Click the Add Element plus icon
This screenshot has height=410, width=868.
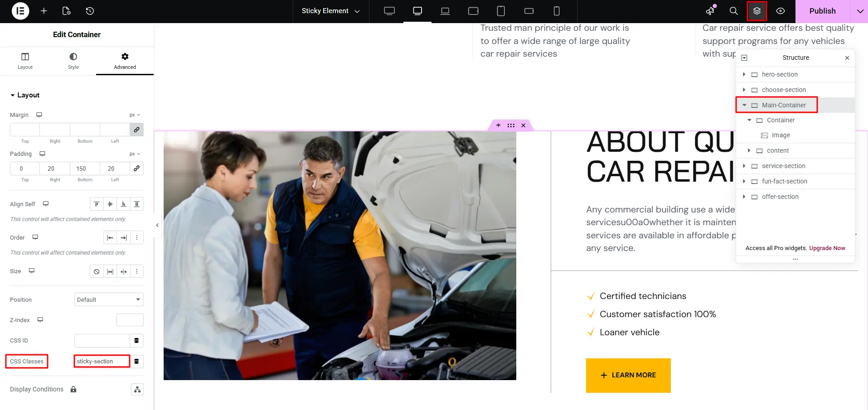tap(44, 11)
